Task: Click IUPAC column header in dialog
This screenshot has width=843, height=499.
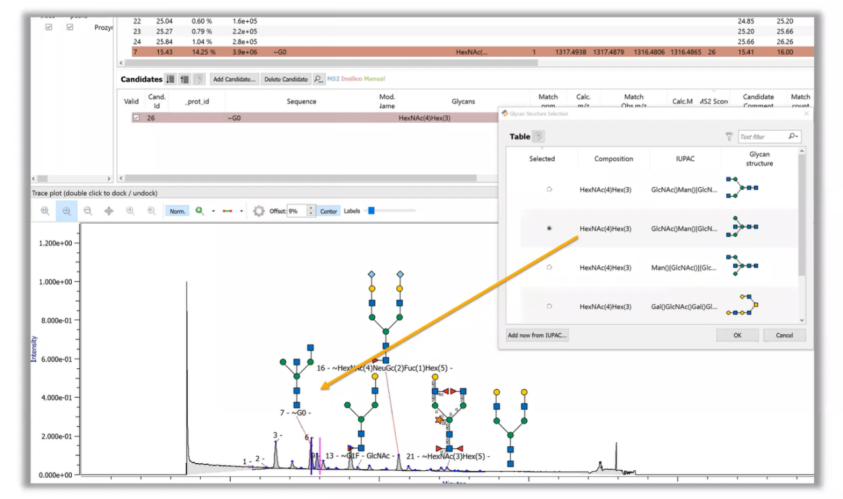Action: [685, 159]
